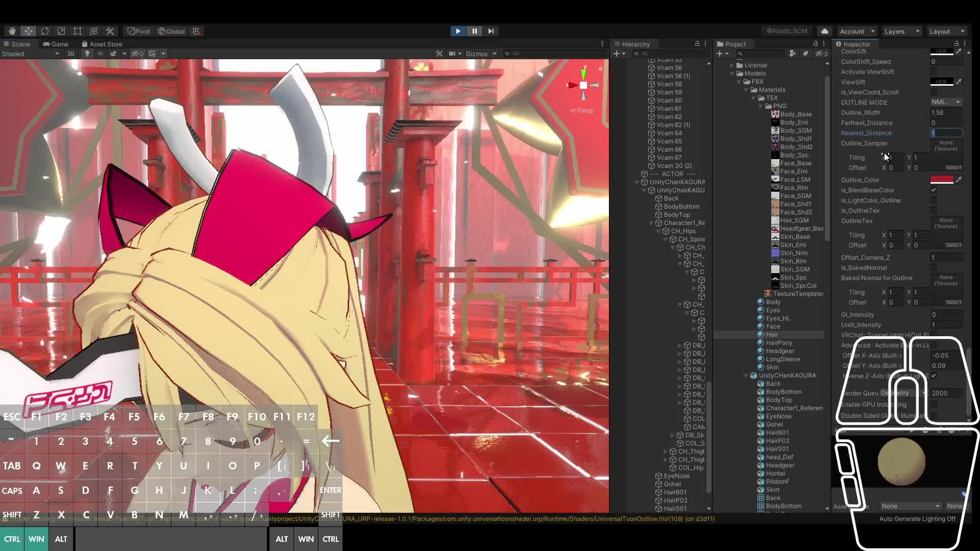Select the Rotate tool
This screenshot has height=551, width=980.
[x=45, y=31]
